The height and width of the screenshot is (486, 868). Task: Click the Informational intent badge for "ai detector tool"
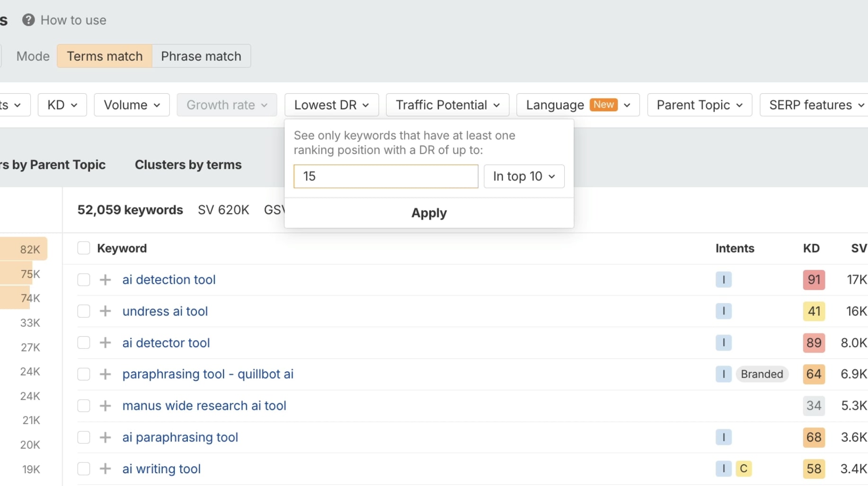pos(723,342)
